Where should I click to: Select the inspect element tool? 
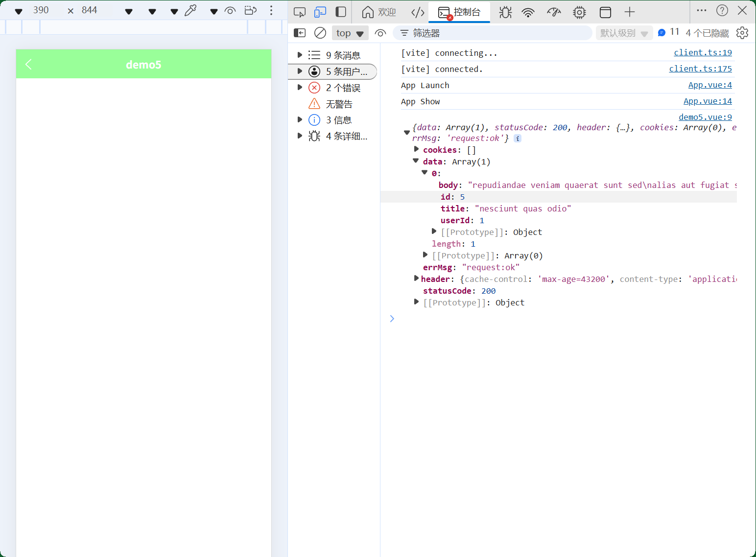click(300, 12)
